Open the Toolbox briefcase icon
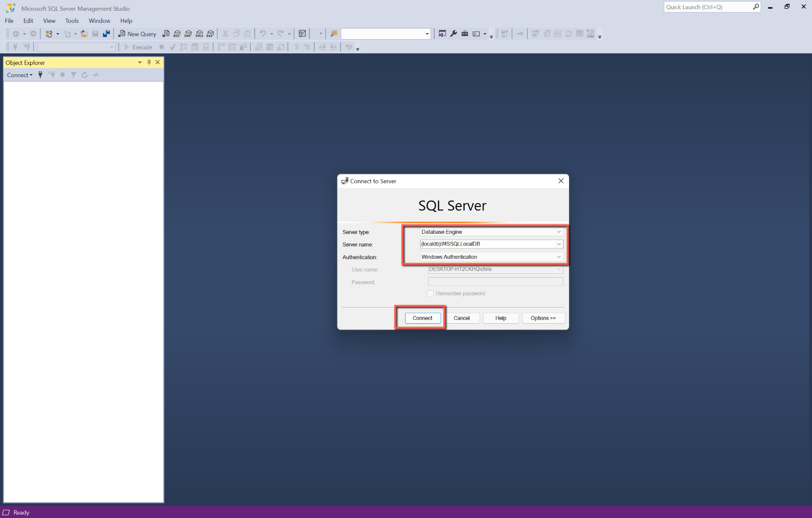The height and width of the screenshot is (518, 812). tap(465, 34)
